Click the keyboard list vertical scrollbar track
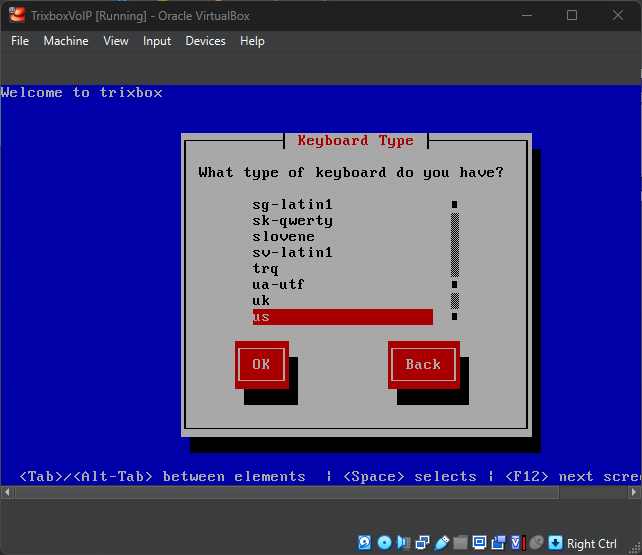This screenshot has width=642, height=555. 454,260
